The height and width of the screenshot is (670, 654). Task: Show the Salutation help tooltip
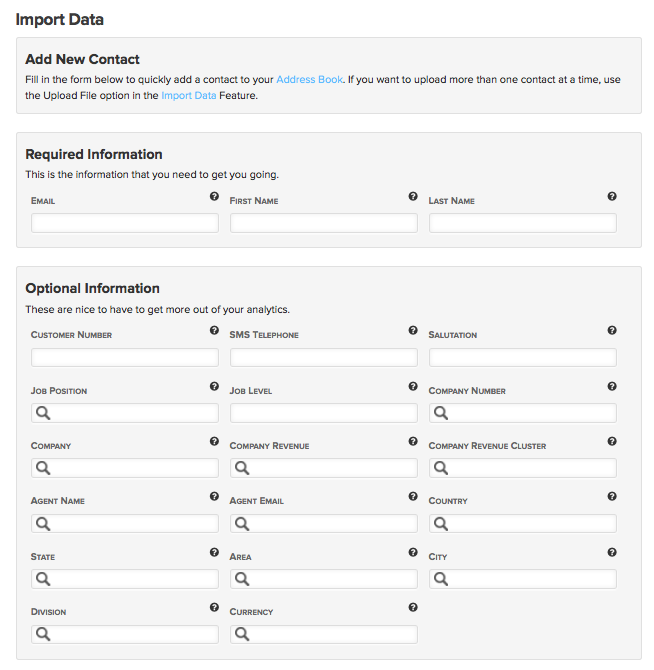click(x=612, y=330)
